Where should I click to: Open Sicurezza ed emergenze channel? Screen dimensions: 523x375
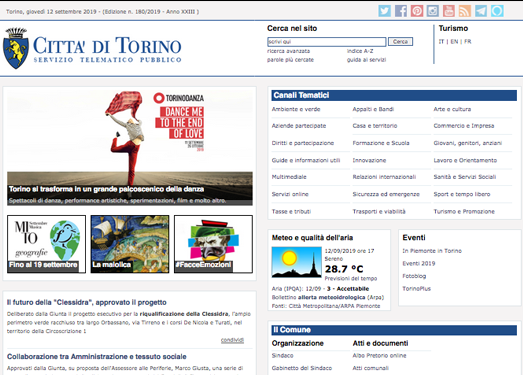386,194
